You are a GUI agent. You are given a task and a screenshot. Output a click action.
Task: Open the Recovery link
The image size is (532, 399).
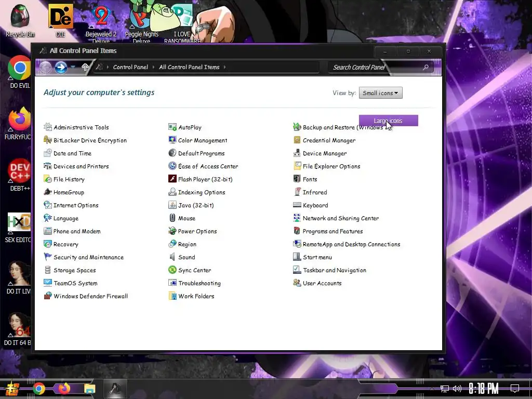[x=66, y=244]
